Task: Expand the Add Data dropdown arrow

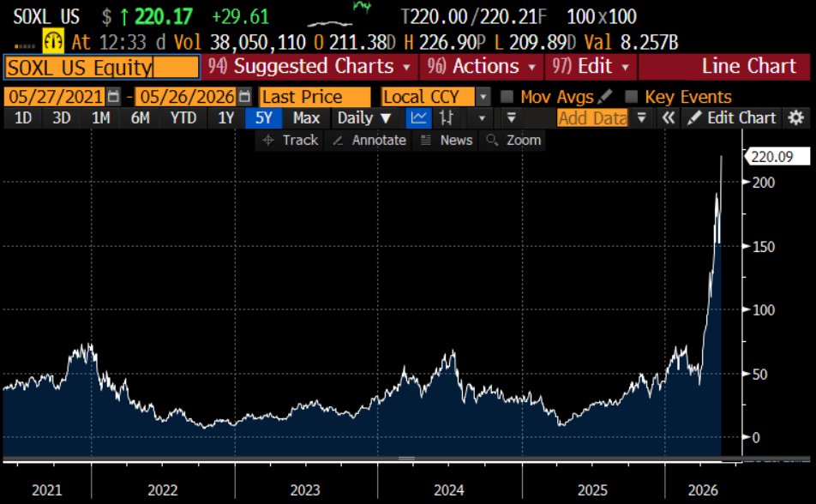Action: coord(642,118)
